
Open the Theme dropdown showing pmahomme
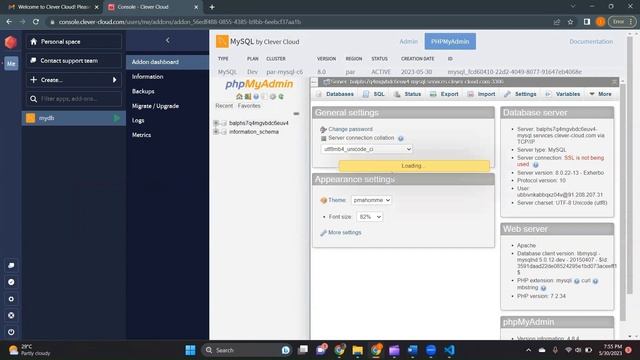point(371,200)
